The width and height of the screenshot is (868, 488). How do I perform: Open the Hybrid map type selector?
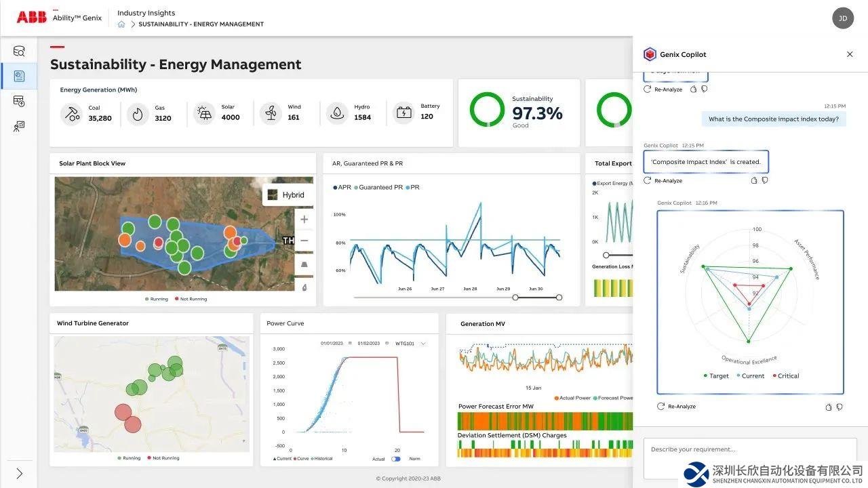click(x=286, y=195)
